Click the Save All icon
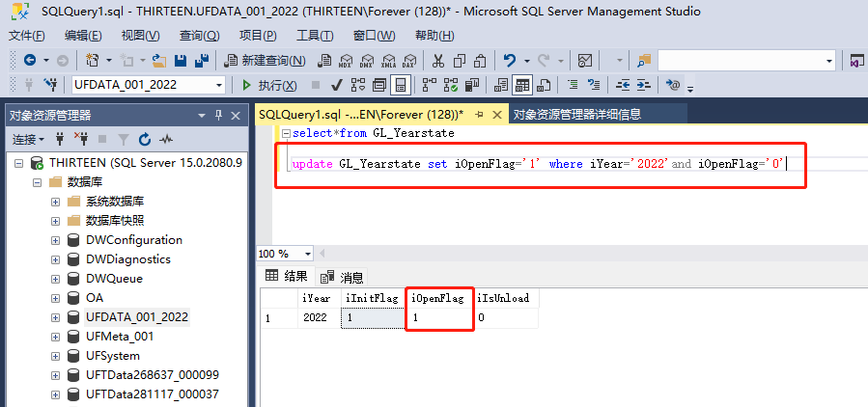The image size is (868, 407). point(202,60)
